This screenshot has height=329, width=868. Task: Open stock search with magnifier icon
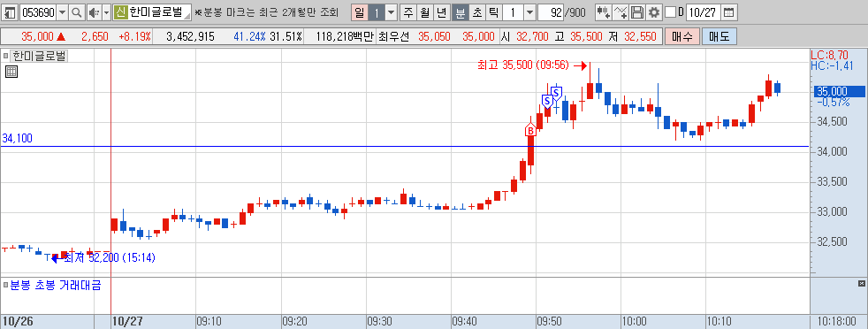[x=76, y=11]
